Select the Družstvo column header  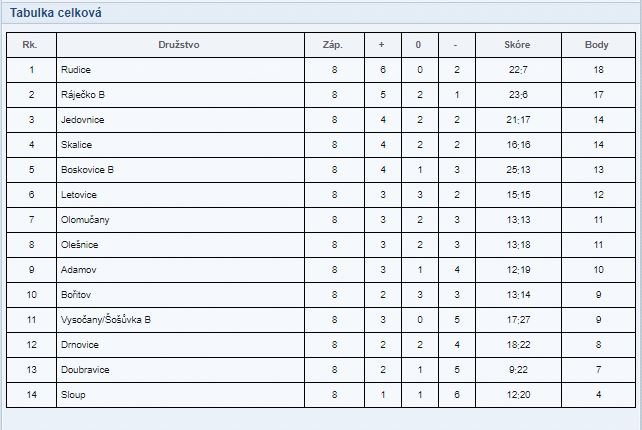pos(179,45)
